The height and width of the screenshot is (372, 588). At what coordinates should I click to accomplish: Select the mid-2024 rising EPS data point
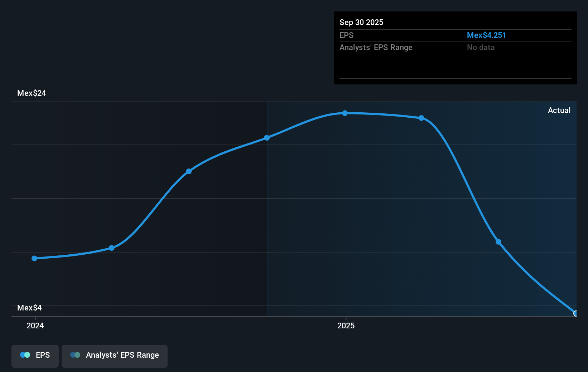click(189, 171)
